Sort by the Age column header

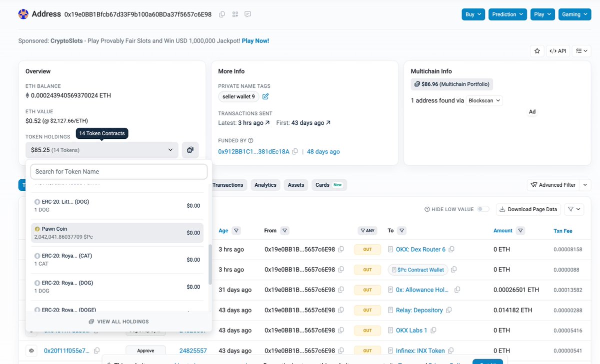pyautogui.click(x=223, y=231)
